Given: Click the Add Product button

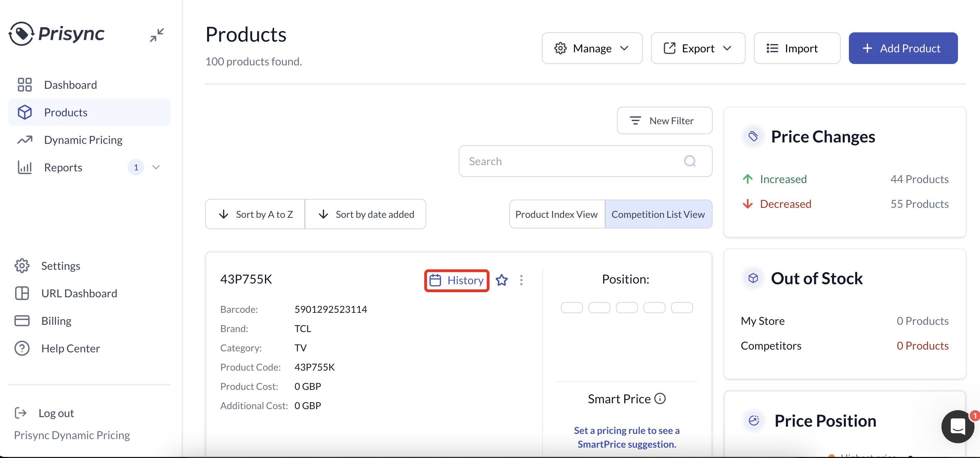Looking at the screenshot, I should pos(903,48).
